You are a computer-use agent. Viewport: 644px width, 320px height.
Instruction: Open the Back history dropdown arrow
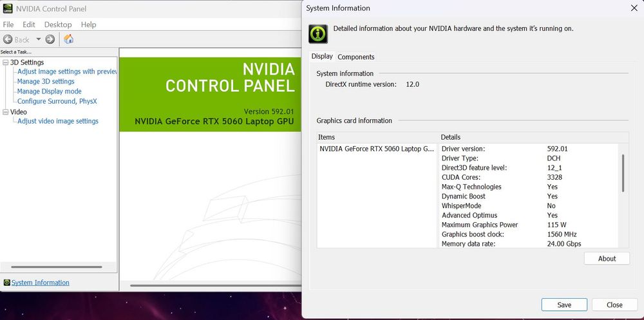pyautogui.click(x=39, y=39)
